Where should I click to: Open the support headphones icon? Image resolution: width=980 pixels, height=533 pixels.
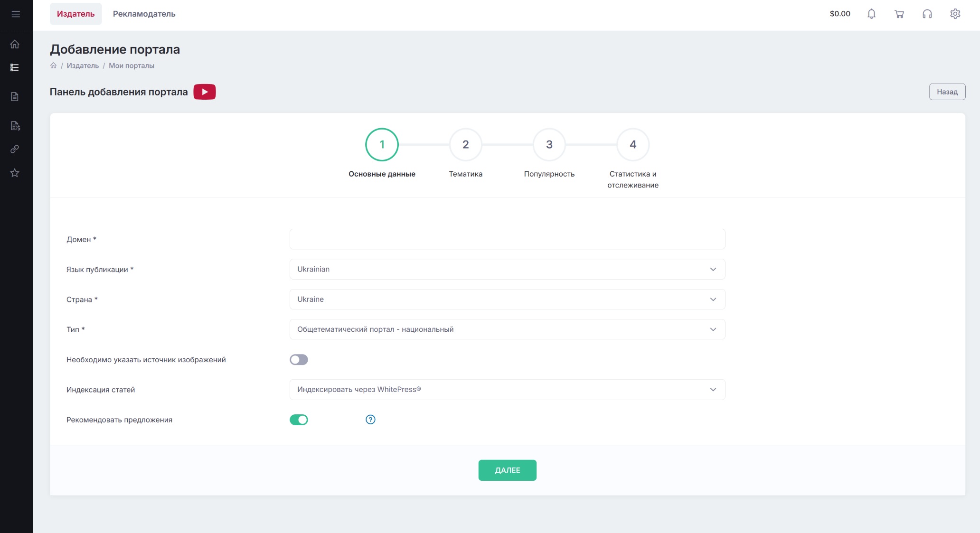[x=927, y=14]
